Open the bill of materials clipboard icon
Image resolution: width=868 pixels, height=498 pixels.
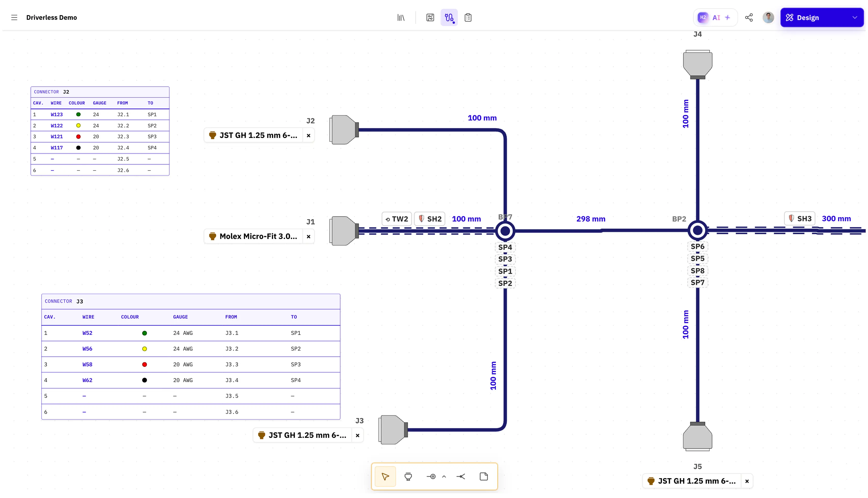click(x=468, y=17)
